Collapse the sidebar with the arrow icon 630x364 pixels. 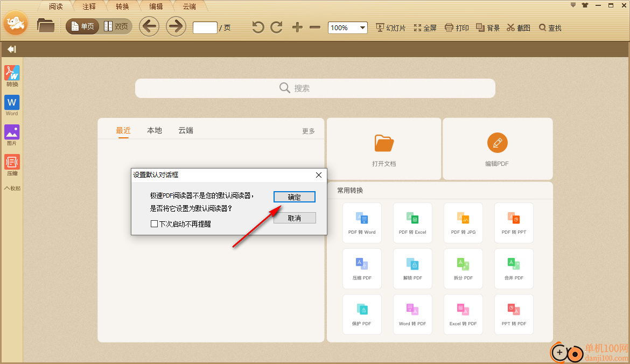12,49
